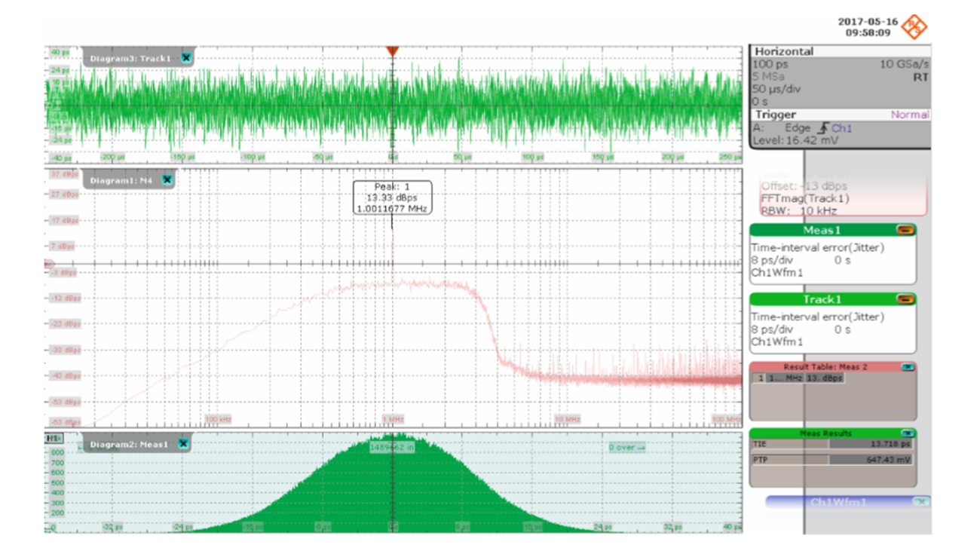The width and height of the screenshot is (980, 551).
Task: Click the Ch1 trigger source link
Action: click(x=842, y=128)
